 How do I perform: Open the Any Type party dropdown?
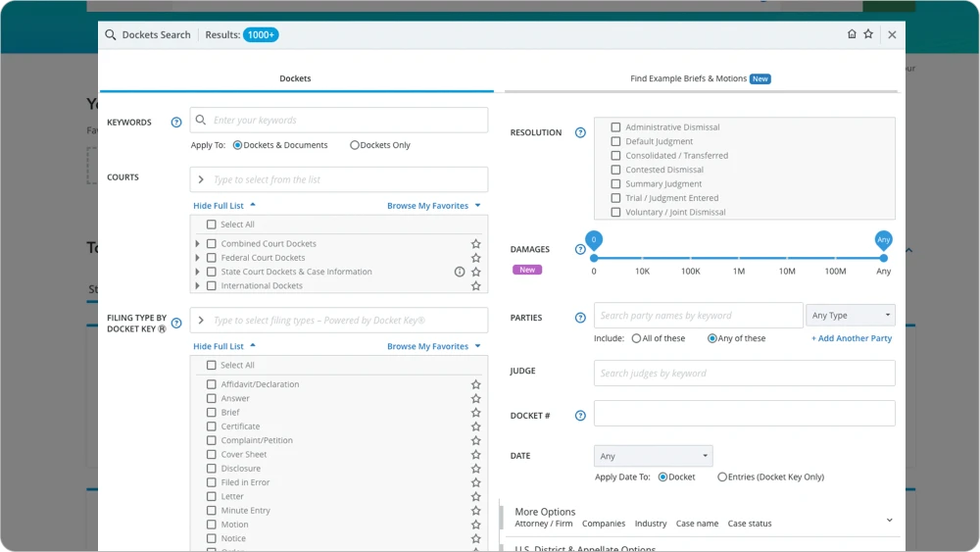click(851, 316)
